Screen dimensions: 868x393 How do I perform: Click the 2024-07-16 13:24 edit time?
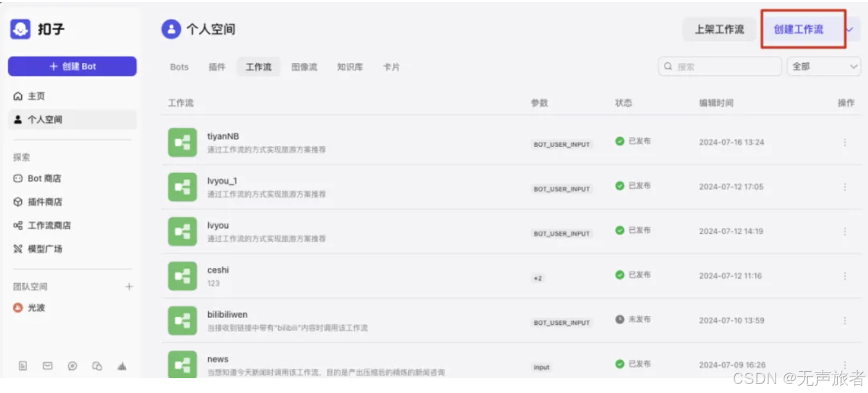tap(731, 143)
